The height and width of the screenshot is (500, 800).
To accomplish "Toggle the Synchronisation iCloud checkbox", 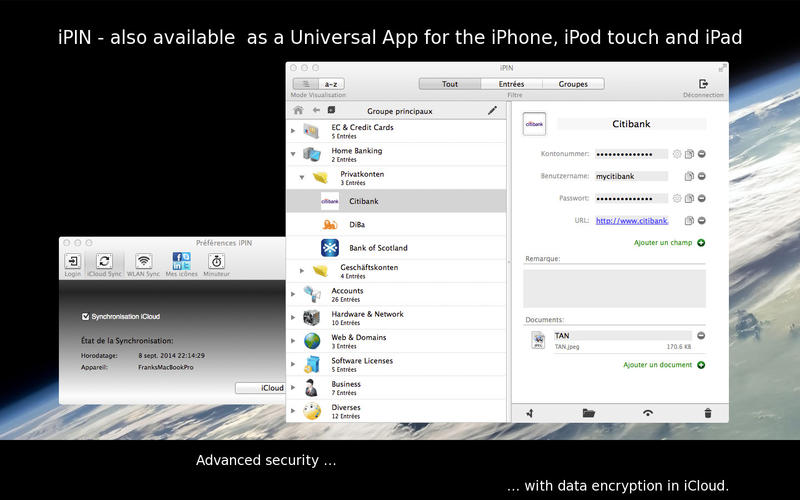I will tap(86, 316).
